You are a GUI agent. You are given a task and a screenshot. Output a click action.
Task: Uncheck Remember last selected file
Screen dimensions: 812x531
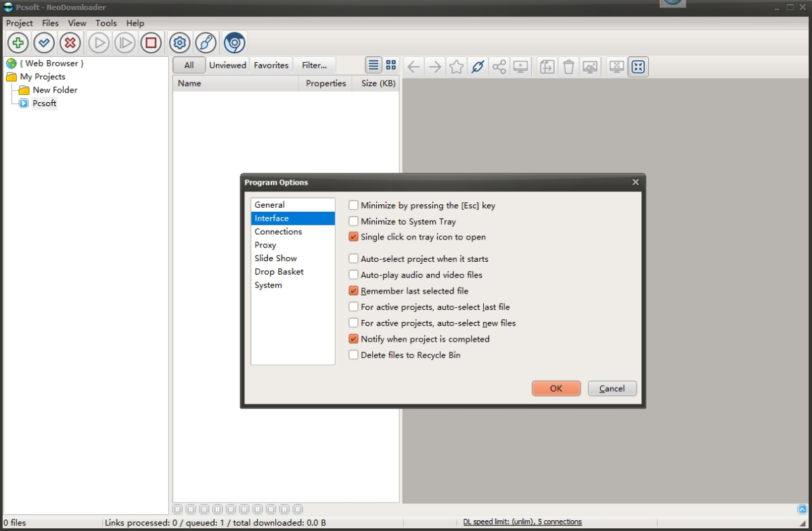point(353,291)
